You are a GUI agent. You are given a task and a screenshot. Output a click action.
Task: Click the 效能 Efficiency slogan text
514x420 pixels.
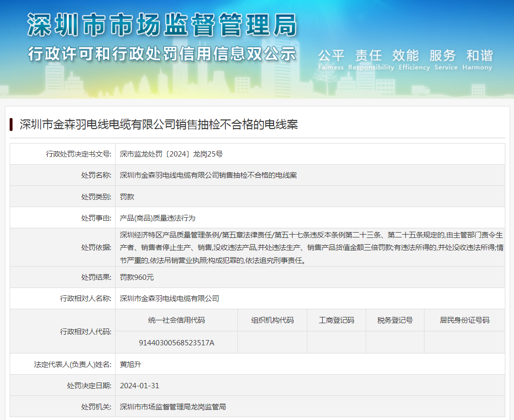coord(414,59)
